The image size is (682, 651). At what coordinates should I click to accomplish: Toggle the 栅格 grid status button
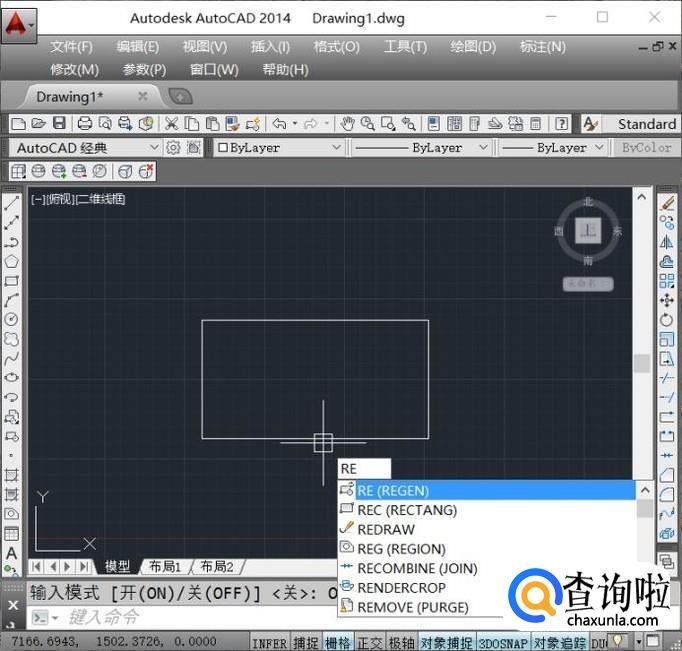[x=338, y=643]
